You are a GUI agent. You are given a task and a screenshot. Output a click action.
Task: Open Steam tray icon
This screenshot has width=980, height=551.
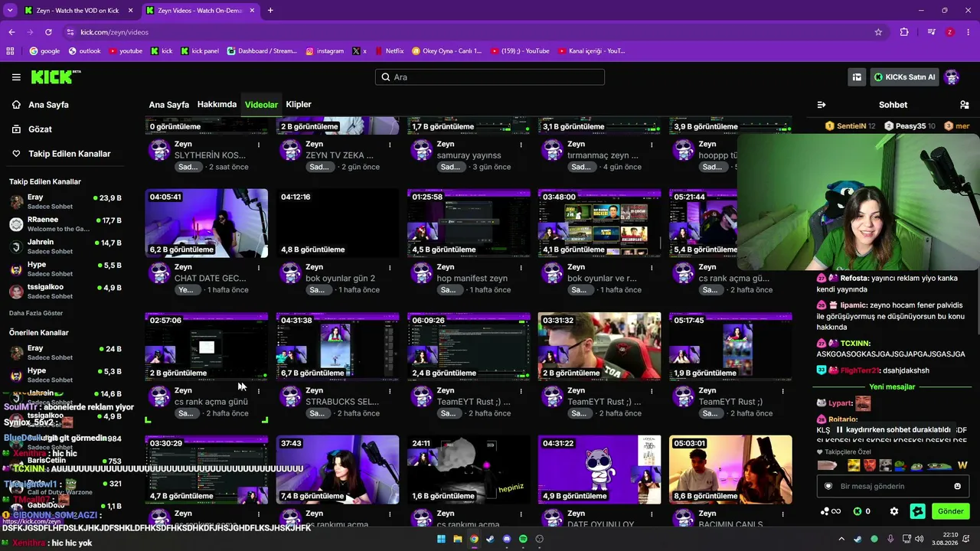click(x=857, y=539)
